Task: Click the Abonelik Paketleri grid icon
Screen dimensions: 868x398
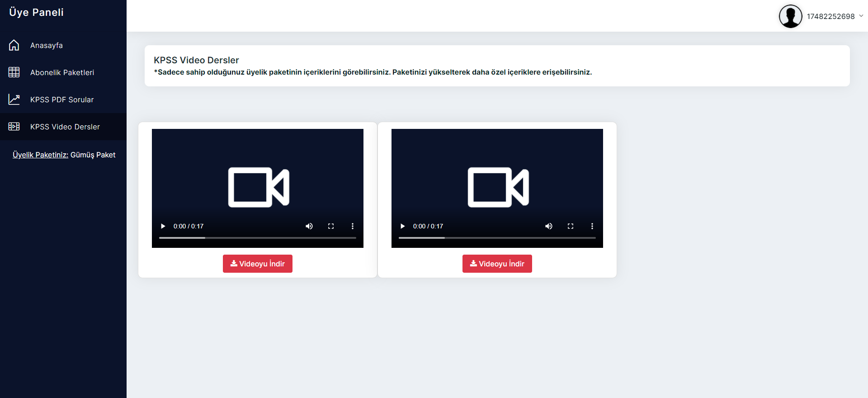Action: point(14,72)
